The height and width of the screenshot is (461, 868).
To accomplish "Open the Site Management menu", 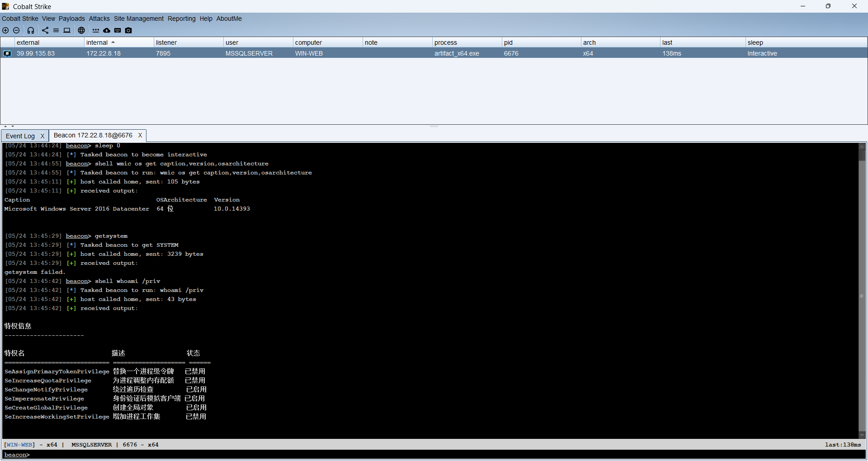I will click(x=139, y=19).
